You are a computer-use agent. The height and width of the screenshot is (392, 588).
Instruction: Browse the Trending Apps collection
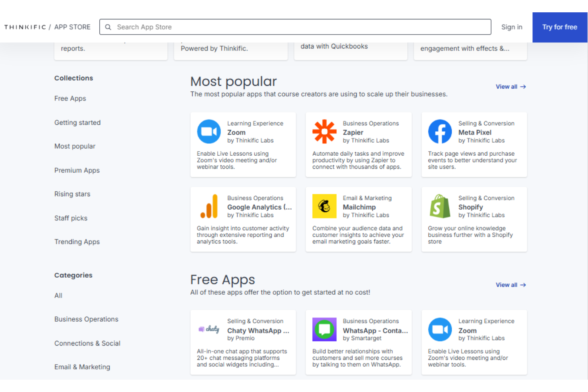(x=77, y=241)
